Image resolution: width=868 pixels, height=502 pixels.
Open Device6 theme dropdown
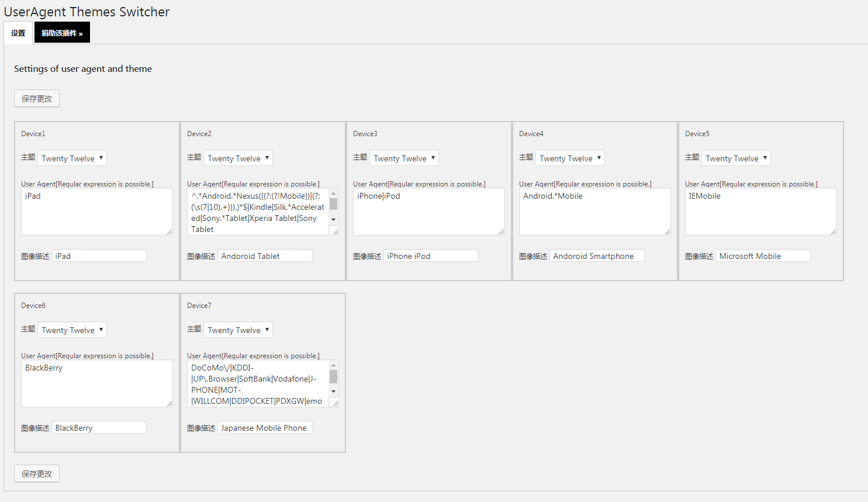pos(72,330)
